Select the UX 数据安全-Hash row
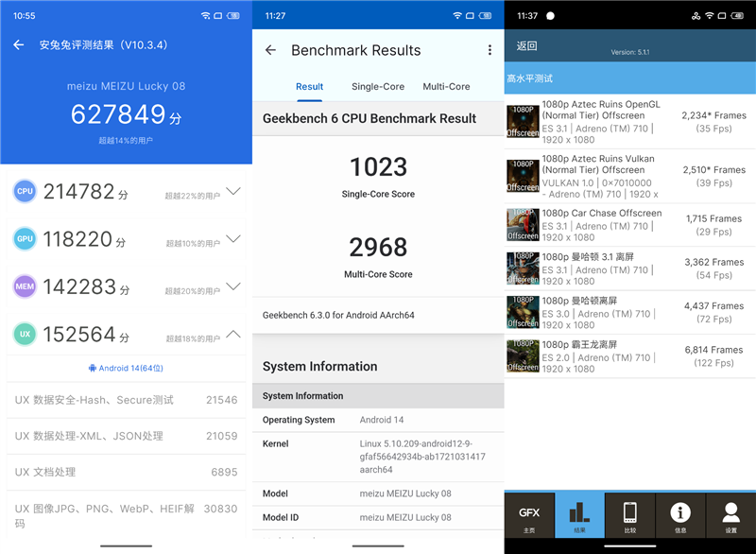This screenshot has height=554, width=756. [126, 400]
